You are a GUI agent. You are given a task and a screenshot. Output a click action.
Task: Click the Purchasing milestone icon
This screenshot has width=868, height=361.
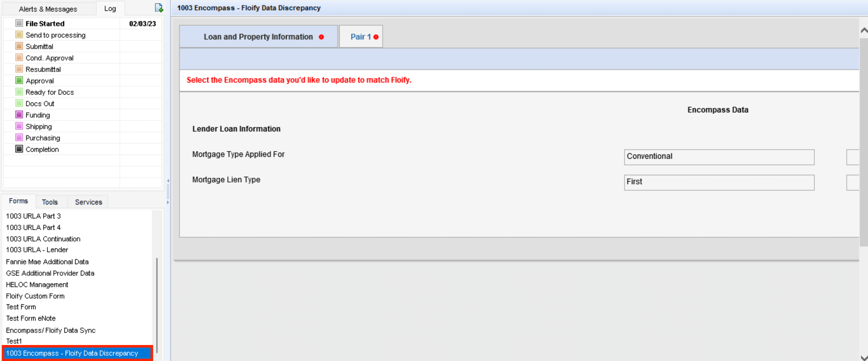(19, 137)
